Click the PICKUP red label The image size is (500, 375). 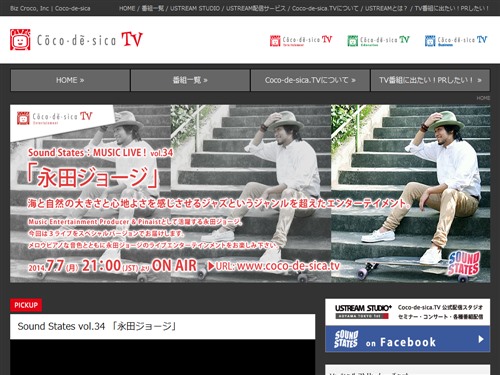[x=26, y=305]
